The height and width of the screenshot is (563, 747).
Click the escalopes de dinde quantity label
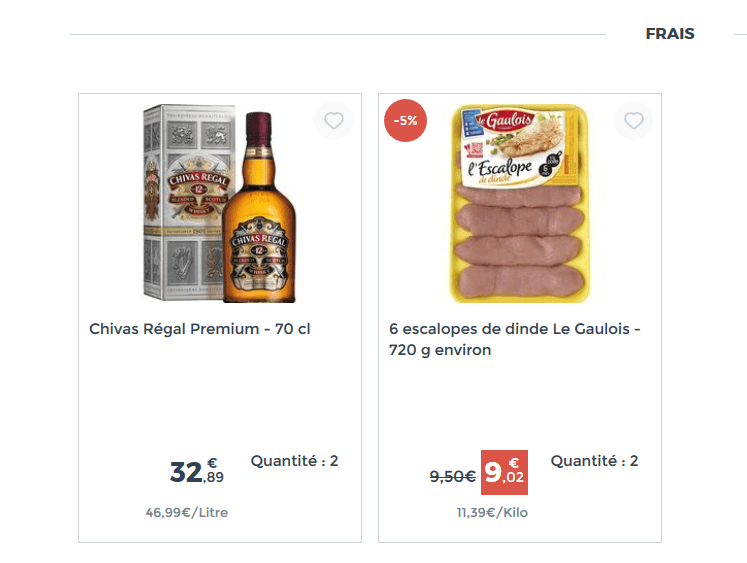click(x=594, y=461)
